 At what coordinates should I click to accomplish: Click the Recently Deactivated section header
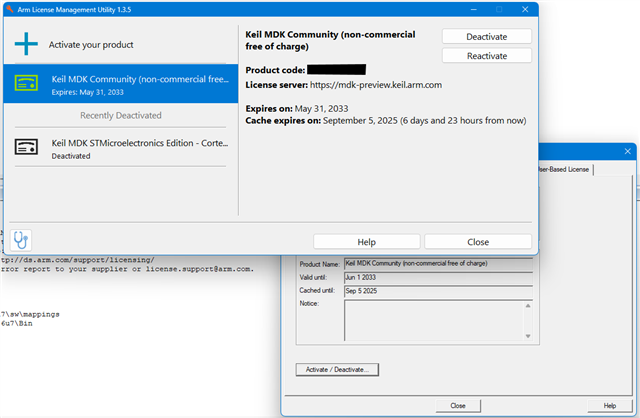click(x=121, y=116)
